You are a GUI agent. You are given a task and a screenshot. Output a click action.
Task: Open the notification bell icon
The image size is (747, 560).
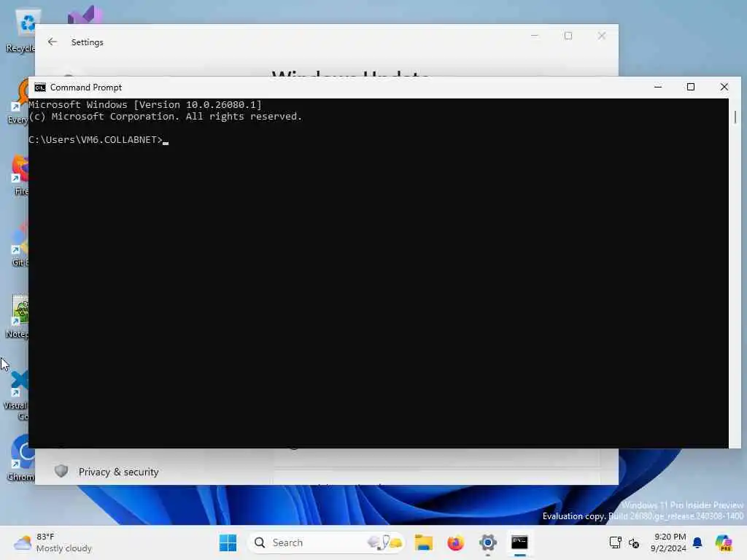(697, 542)
